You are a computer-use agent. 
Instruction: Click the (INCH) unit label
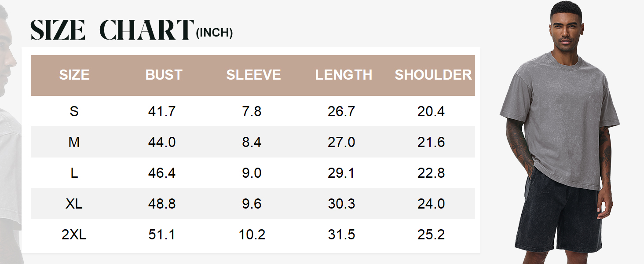(214, 33)
